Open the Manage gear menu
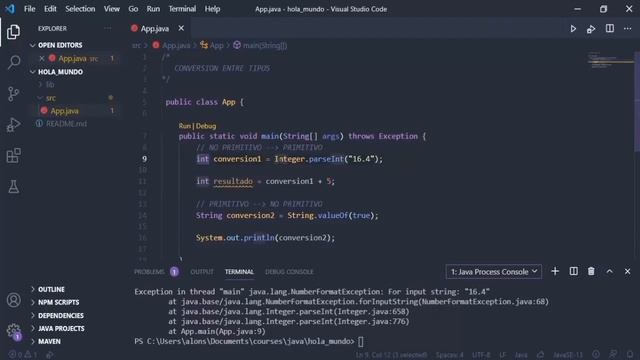 (x=13, y=331)
